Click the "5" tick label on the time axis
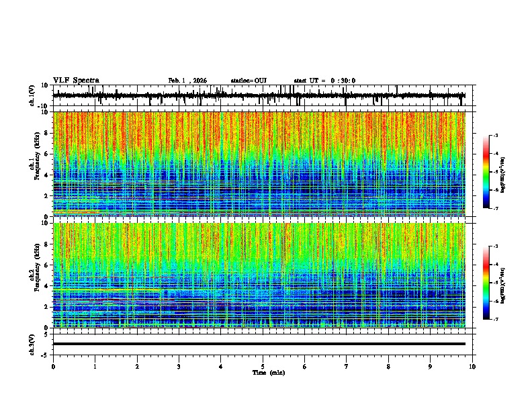This screenshot has width=532, height=411. tap(263, 367)
